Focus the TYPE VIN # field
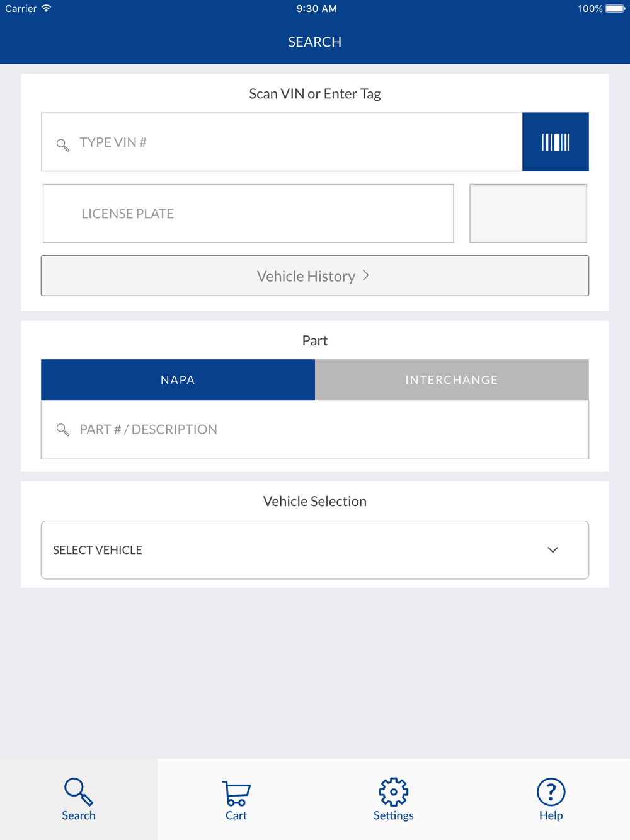 (x=282, y=142)
